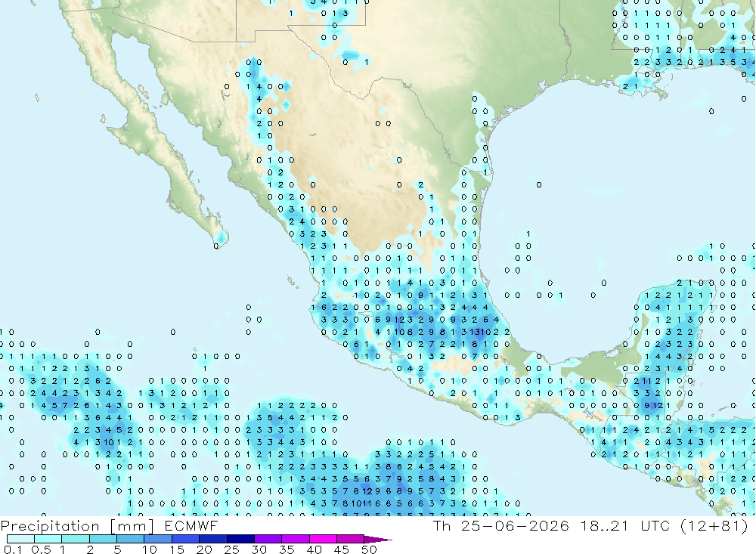Viewport: 756px width, 554px height.
Task: Click the 1–2 mm legend color box
Action: [76, 539]
